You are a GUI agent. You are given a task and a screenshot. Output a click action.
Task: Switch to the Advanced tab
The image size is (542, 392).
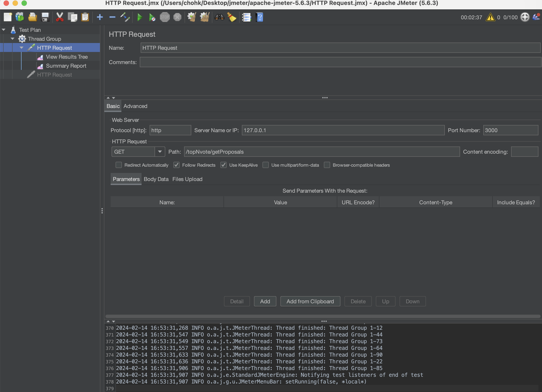pyautogui.click(x=135, y=106)
